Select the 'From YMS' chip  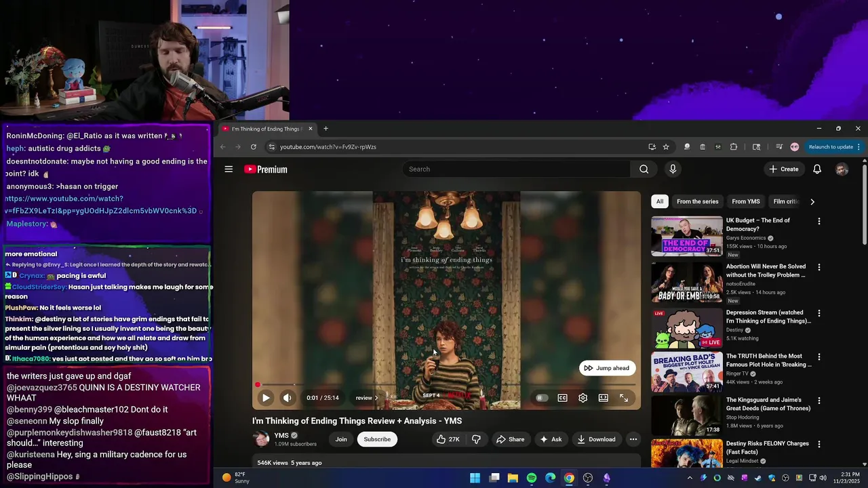pos(746,201)
